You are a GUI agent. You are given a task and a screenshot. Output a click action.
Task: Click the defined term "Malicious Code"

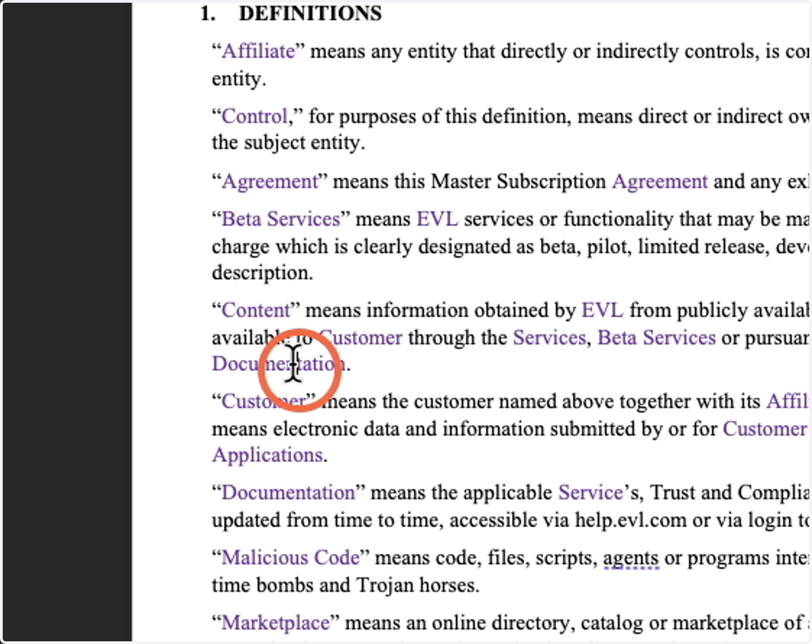click(x=291, y=557)
